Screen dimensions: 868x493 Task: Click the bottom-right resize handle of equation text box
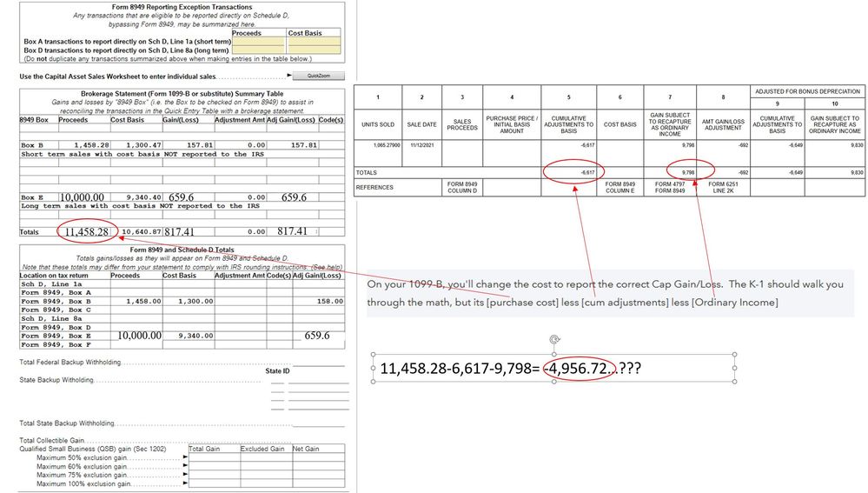click(x=734, y=382)
